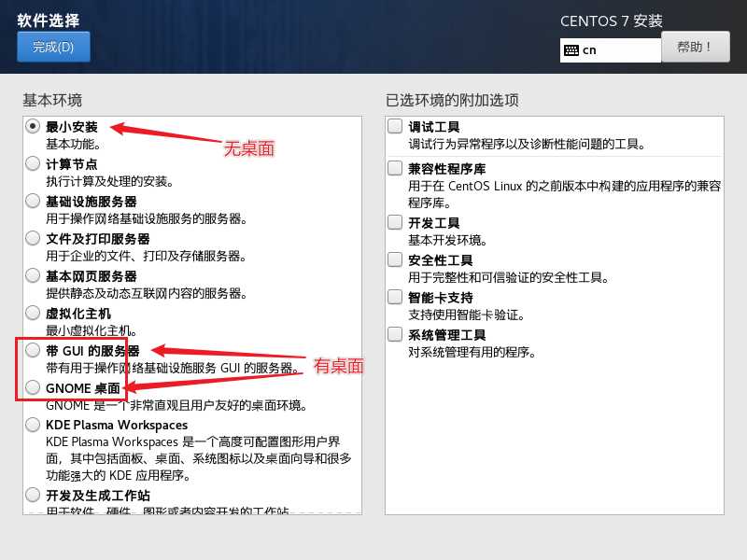Enable the 安全性工具 checkbox
This screenshot has height=560, width=747.
pyautogui.click(x=395, y=259)
